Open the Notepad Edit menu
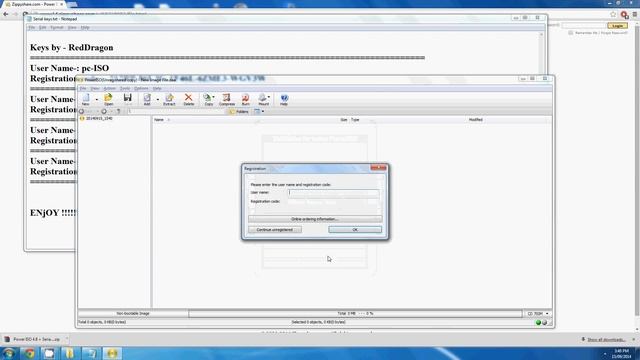640x360 pixels. pyautogui.click(x=43, y=27)
